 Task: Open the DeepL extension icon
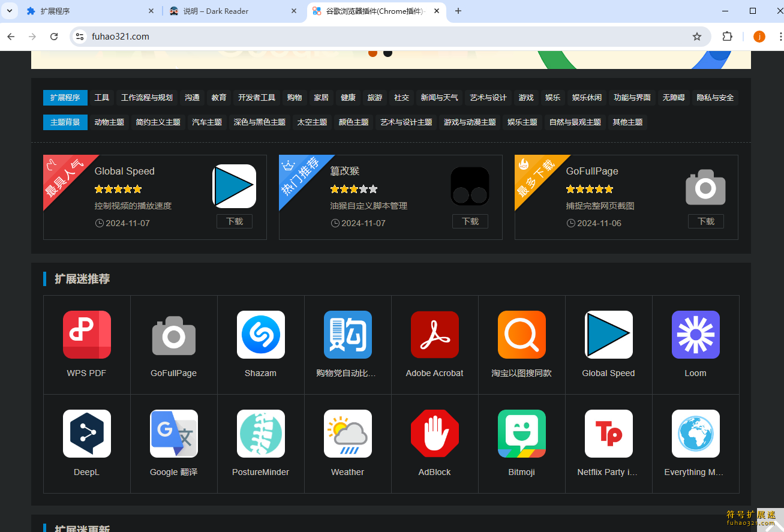pyautogui.click(x=87, y=434)
